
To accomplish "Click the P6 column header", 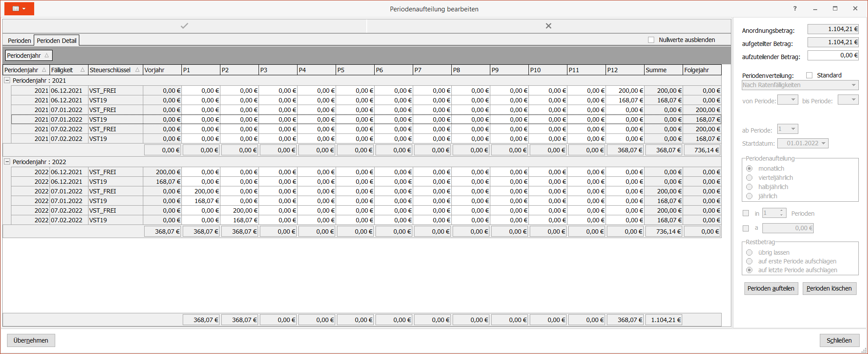I will (x=393, y=70).
